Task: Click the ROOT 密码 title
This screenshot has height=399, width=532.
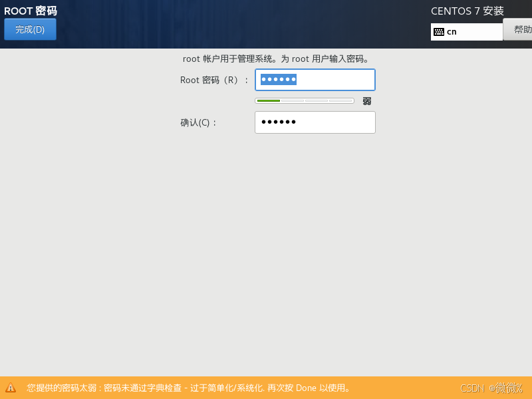Action: tap(31, 11)
